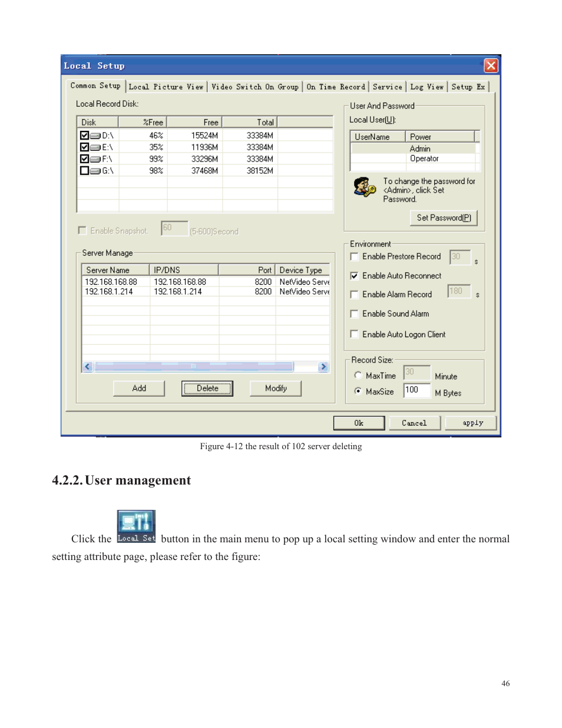Select the Admin user row

[x=415, y=149]
